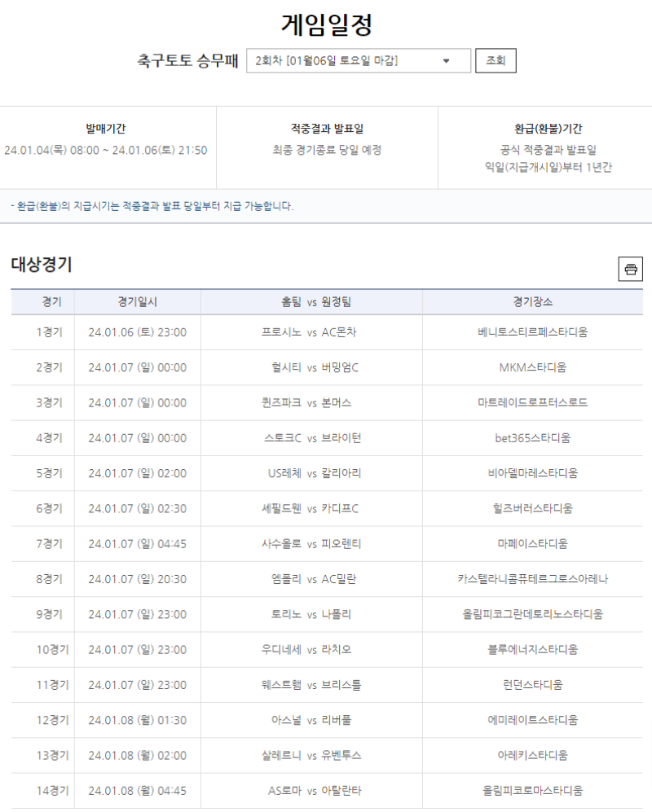Click the 엠폴리 vs AC밀란 matchup

click(314, 579)
